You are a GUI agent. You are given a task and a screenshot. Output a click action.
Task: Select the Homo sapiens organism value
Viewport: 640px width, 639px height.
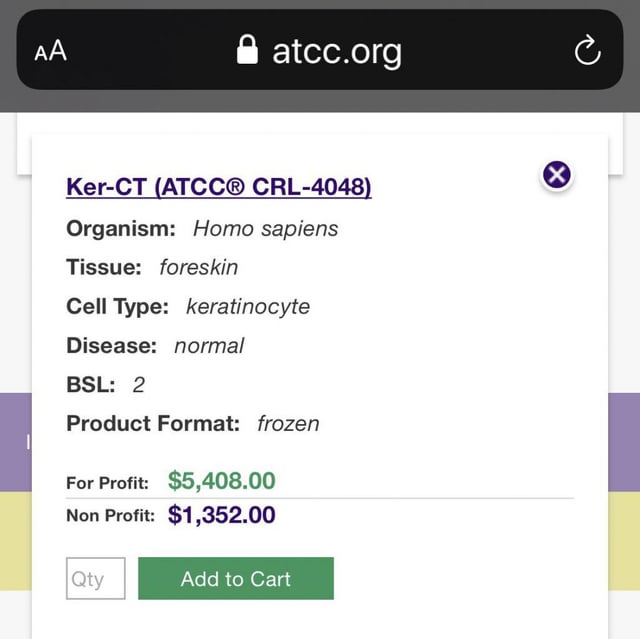[265, 228]
